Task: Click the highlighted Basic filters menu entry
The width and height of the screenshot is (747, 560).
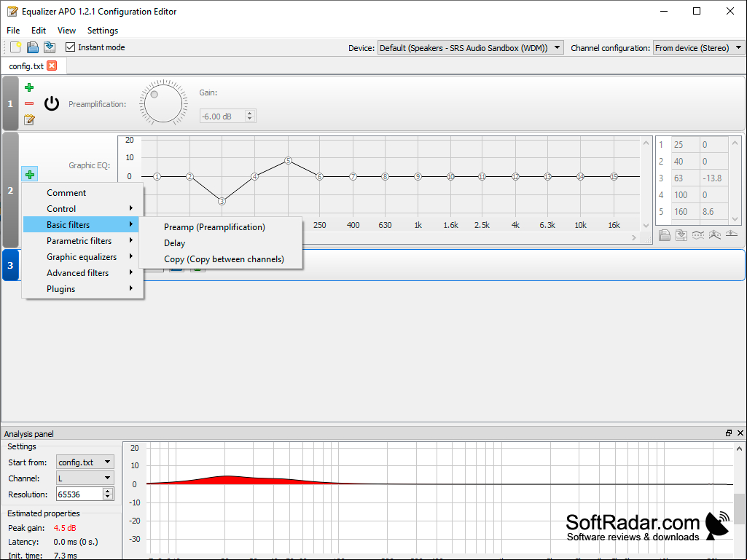Action: click(x=81, y=225)
